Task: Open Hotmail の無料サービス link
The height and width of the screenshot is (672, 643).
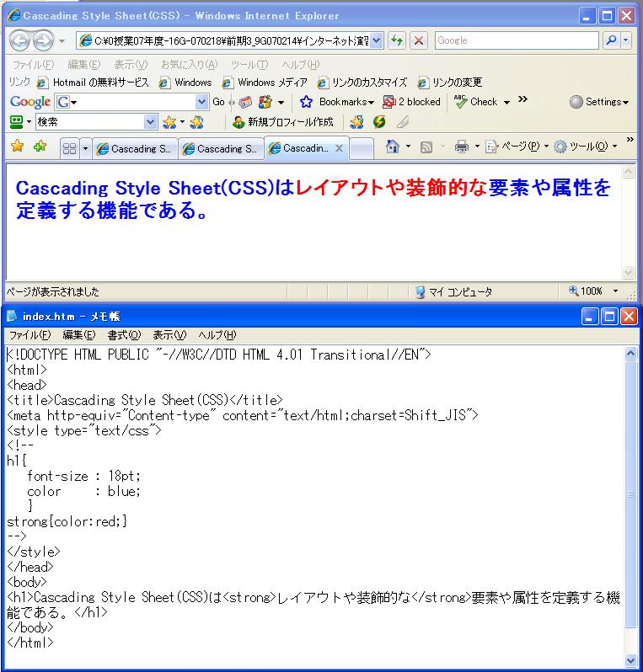Action: tap(93, 83)
